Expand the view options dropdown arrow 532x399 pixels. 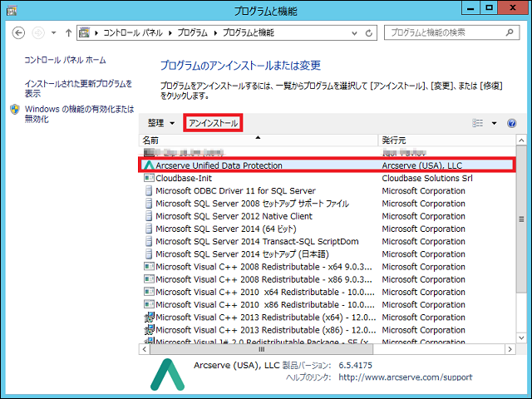[494, 123]
